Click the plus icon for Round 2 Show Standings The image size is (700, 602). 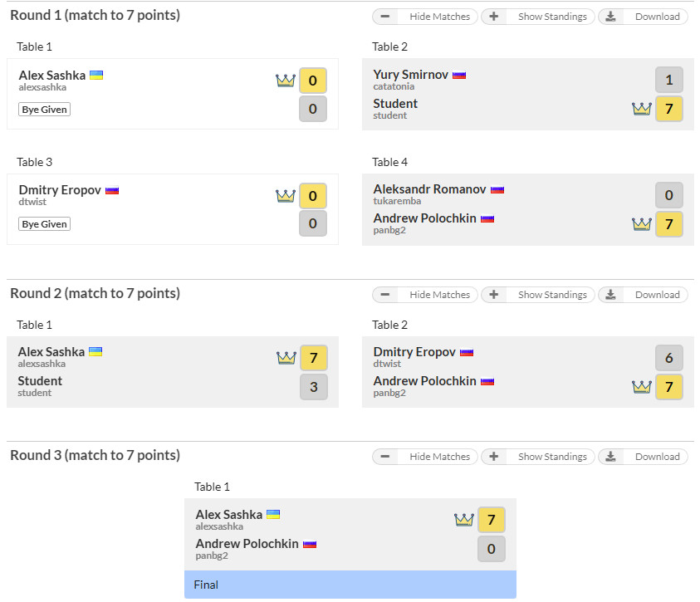pyautogui.click(x=494, y=295)
